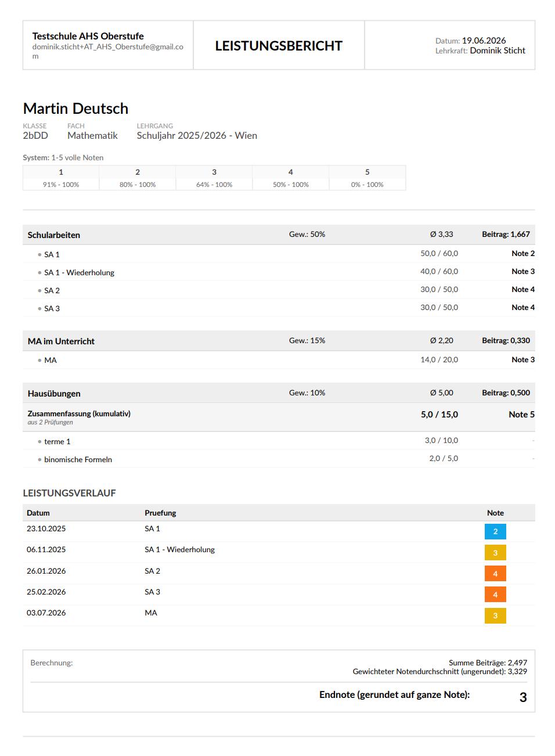The width and height of the screenshot is (555, 756).
Task: Select the Schularbeiten category header
Action: [279, 235]
